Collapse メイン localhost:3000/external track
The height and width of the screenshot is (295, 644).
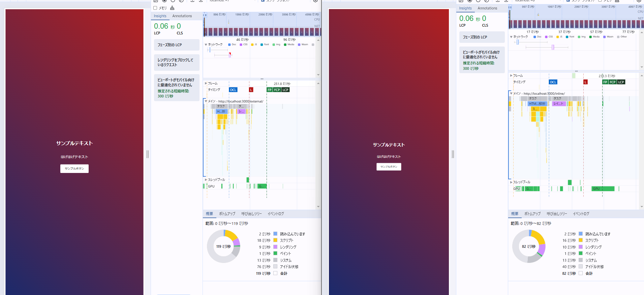pyautogui.click(x=206, y=101)
